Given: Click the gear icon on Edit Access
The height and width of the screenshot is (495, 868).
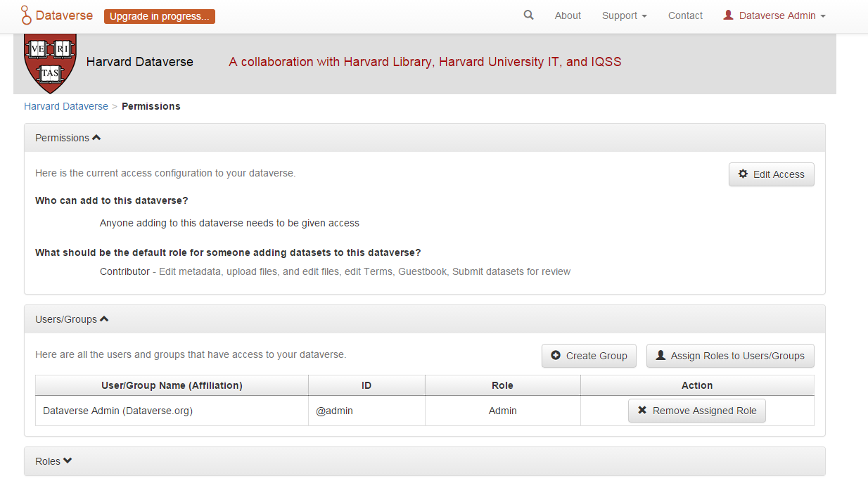Looking at the screenshot, I should coord(744,174).
